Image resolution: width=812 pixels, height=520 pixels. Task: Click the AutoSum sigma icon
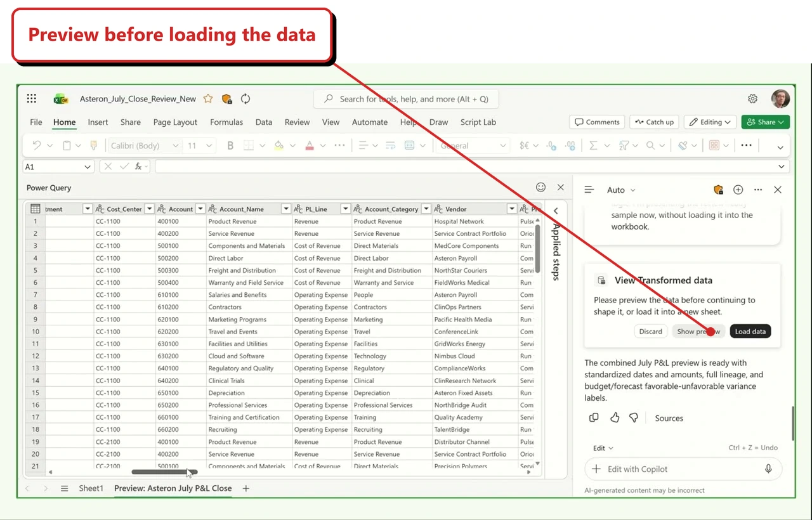pyautogui.click(x=593, y=145)
